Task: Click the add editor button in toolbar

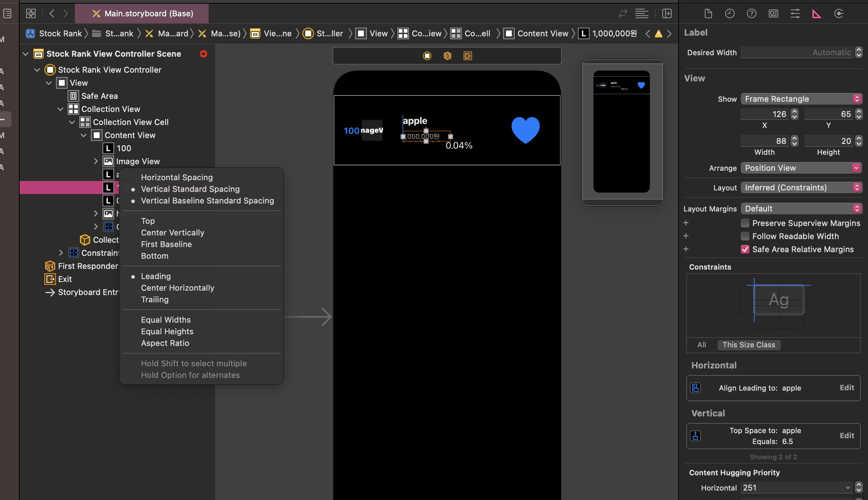Action: 667,14
